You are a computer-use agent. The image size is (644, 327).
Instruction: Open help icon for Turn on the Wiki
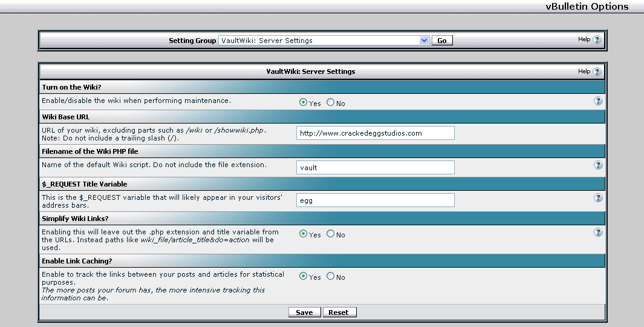(598, 101)
